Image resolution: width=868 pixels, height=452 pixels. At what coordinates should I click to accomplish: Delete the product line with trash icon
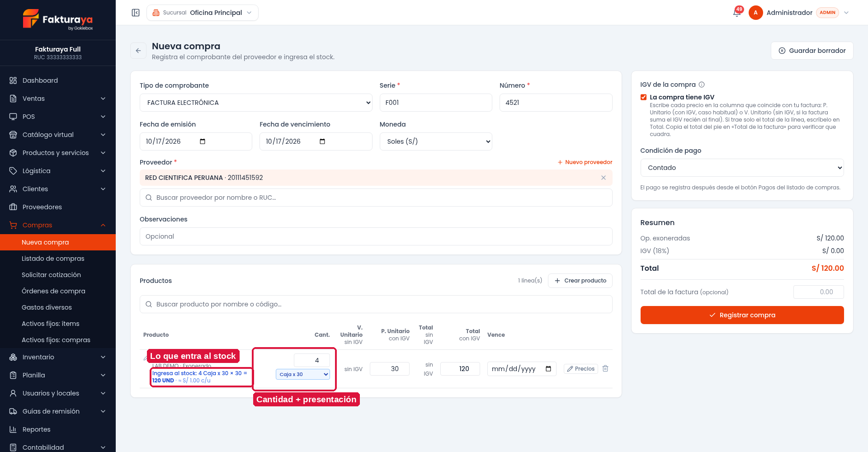[605, 369]
